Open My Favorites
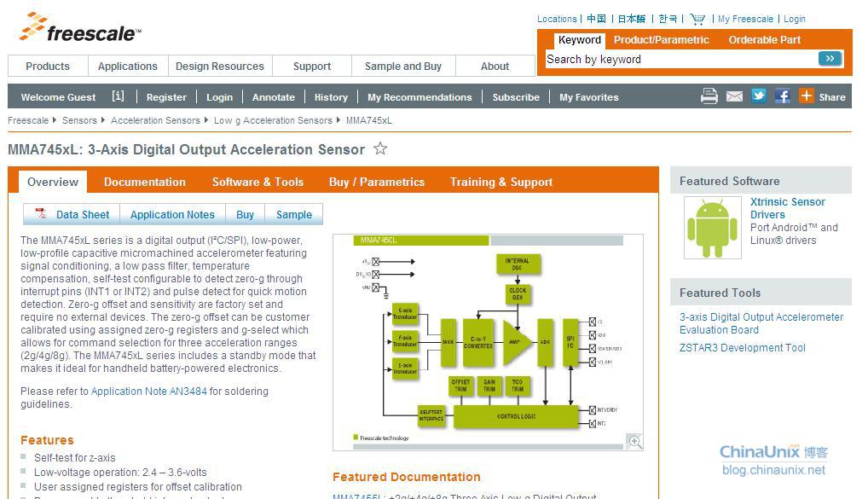Image resolution: width=868 pixels, height=499 pixels. coord(589,97)
